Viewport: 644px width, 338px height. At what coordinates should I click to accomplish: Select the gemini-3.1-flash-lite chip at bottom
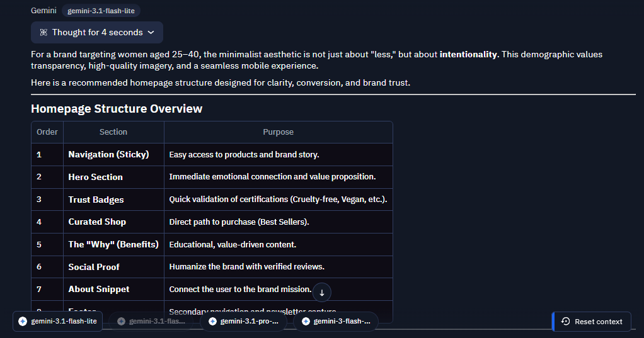(x=57, y=321)
